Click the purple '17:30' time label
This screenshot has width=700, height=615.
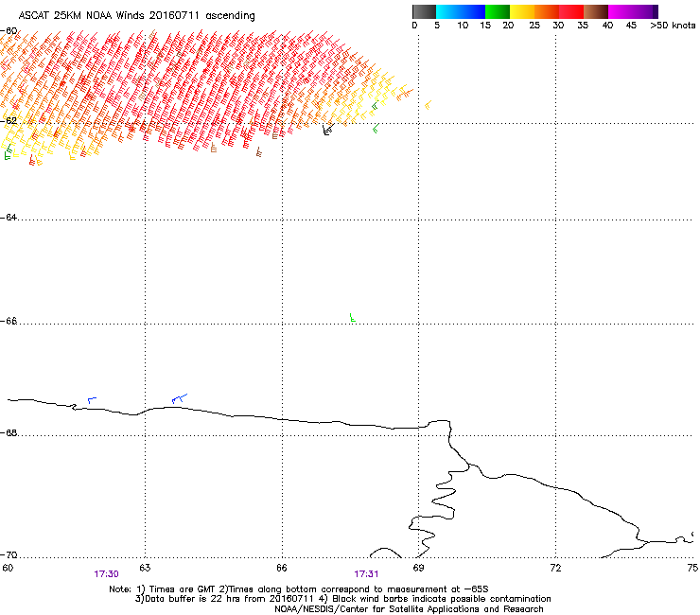(x=106, y=574)
